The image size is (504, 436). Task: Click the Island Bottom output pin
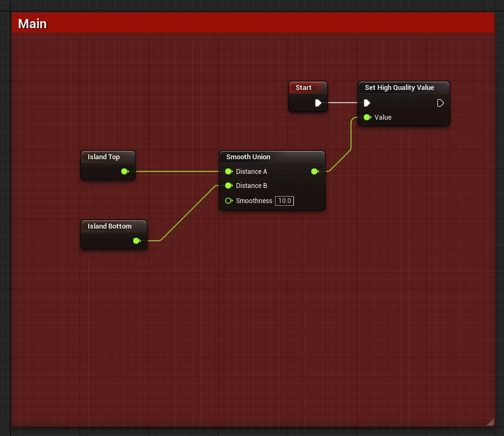pyautogui.click(x=136, y=241)
